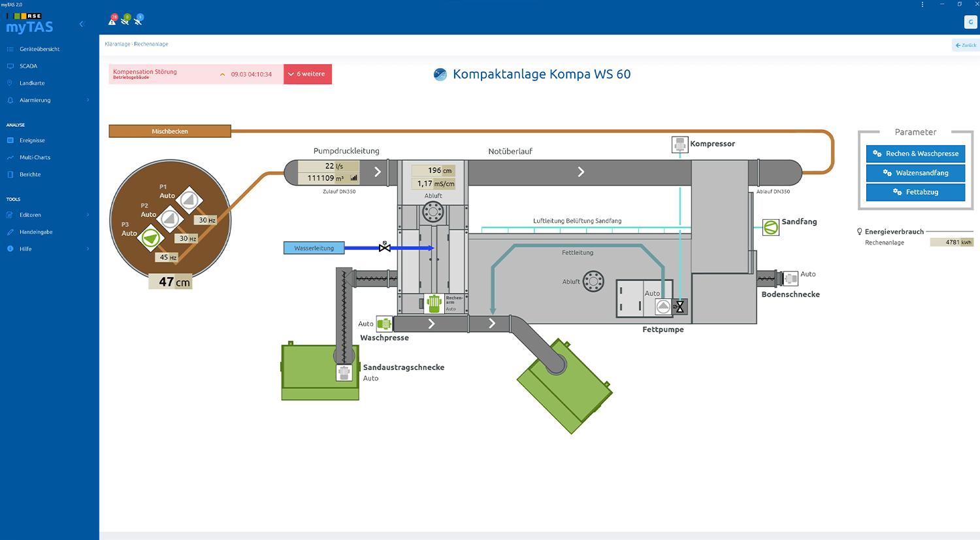Click the Sandaustragschnecke motor icon
The width and height of the screenshot is (980, 540).
coord(344,373)
